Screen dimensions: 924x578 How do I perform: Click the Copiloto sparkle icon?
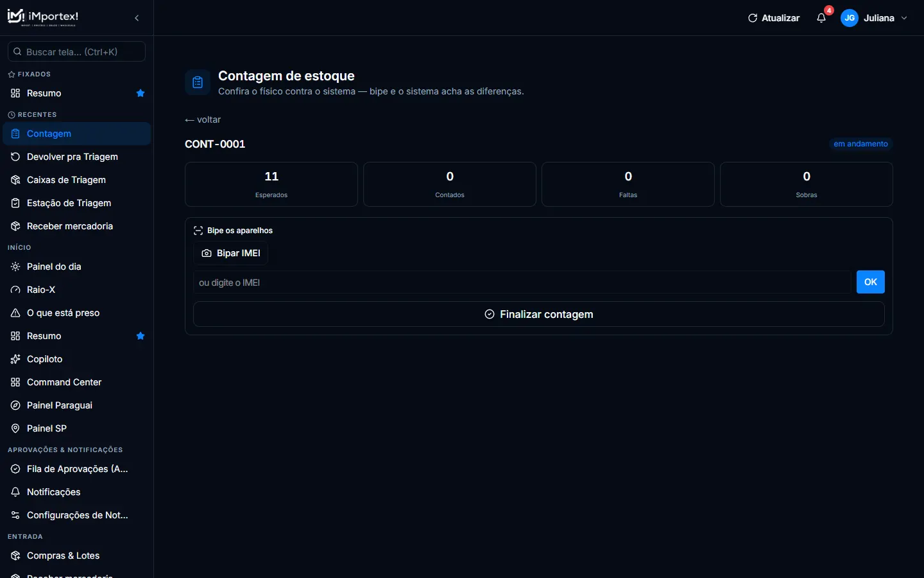coord(15,359)
